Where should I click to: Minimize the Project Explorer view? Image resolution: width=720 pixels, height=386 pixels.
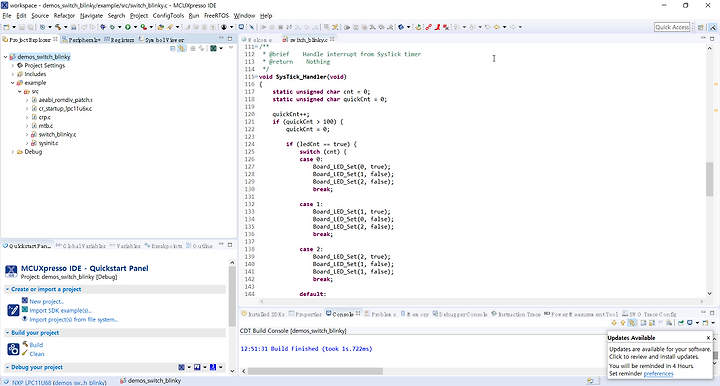click(221, 39)
